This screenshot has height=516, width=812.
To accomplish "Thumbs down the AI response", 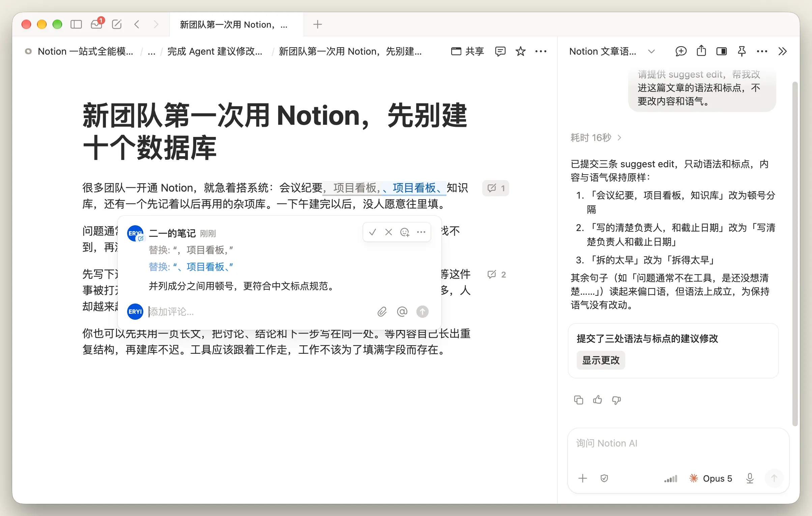I will 616,400.
